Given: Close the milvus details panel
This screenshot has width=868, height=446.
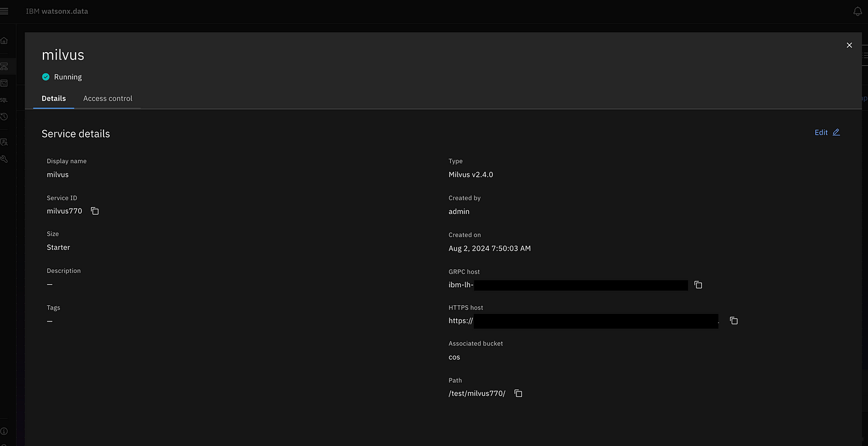Looking at the screenshot, I should [849, 45].
